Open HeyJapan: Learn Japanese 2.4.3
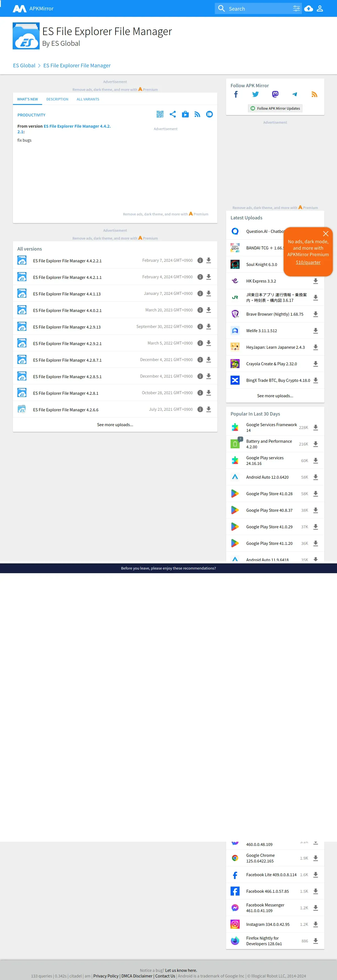 pos(275,347)
